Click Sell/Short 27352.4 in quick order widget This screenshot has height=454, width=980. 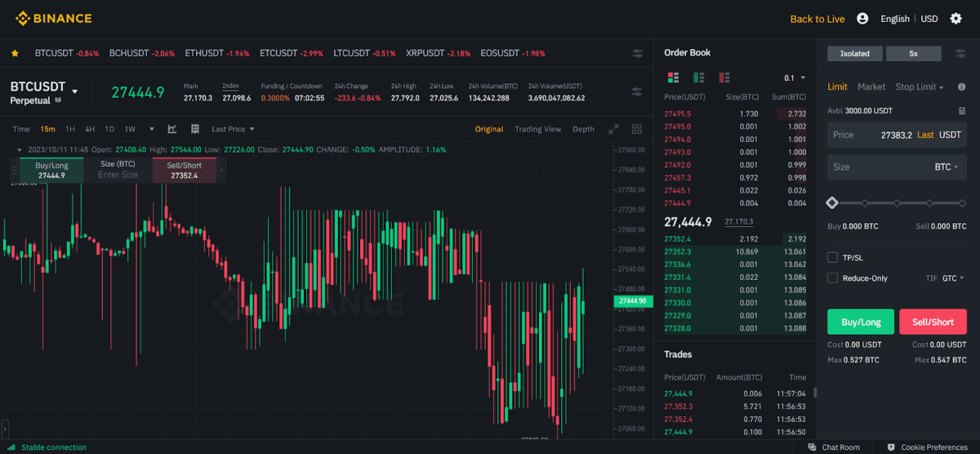185,170
